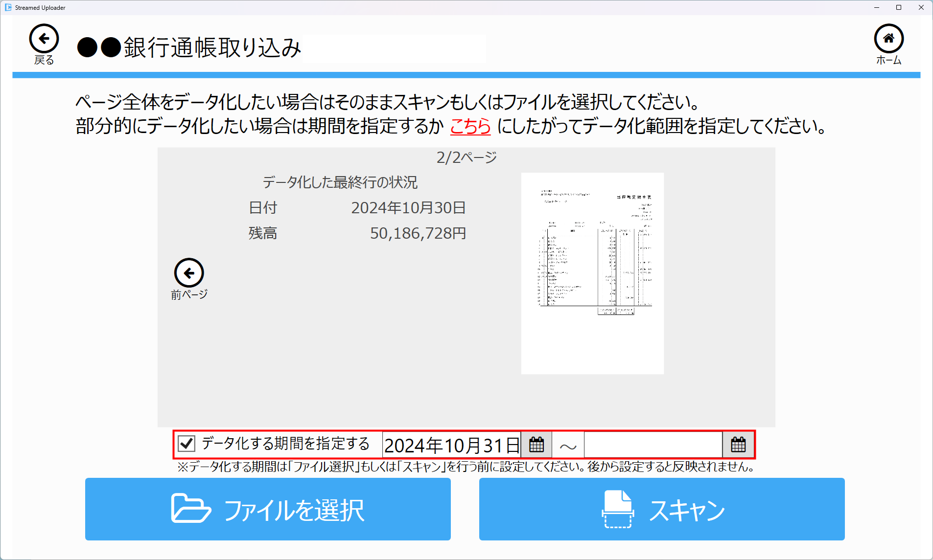This screenshot has width=933, height=560.
Task: Click the ホーム text label under home icon
Action: pos(888,60)
